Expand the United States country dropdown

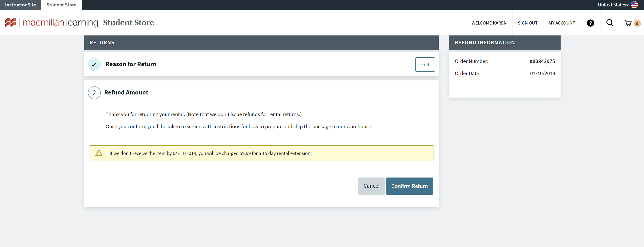(613, 5)
